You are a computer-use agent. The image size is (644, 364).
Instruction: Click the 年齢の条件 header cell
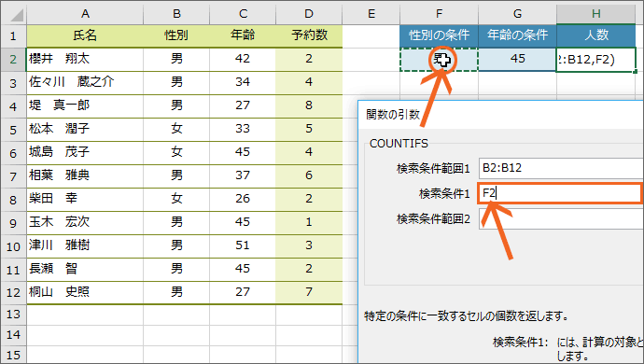pos(517,35)
